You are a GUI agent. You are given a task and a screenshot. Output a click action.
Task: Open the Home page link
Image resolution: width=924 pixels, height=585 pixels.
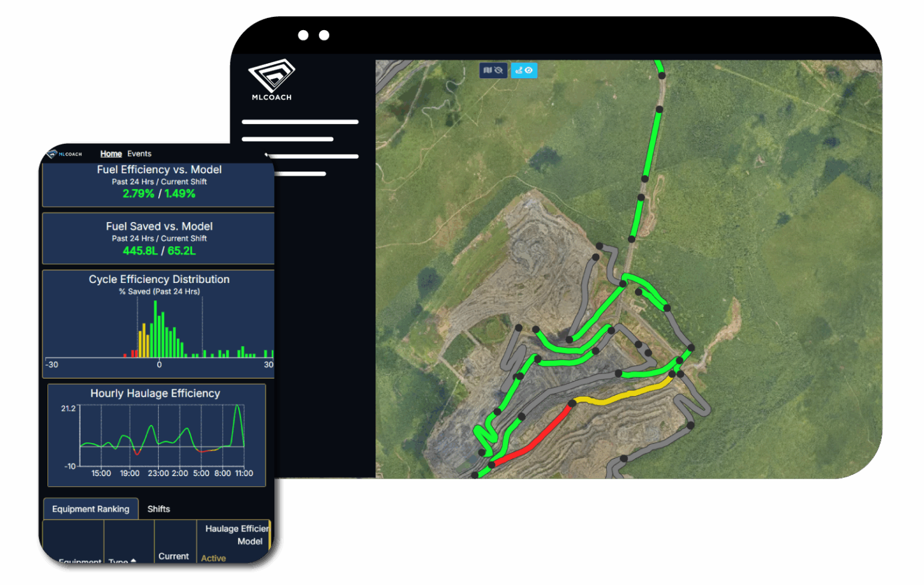pos(111,154)
